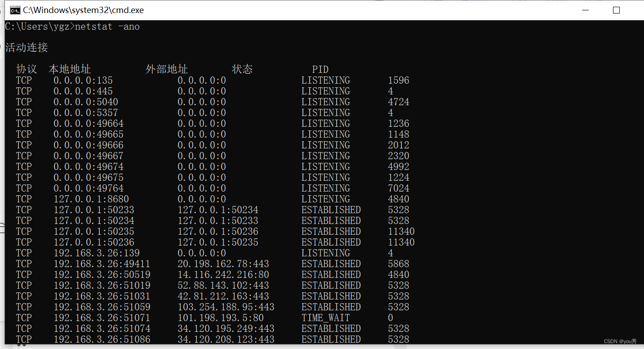Click local address 192.168.3.26:51059
Screen dimensions: 644x349
click(102, 307)
